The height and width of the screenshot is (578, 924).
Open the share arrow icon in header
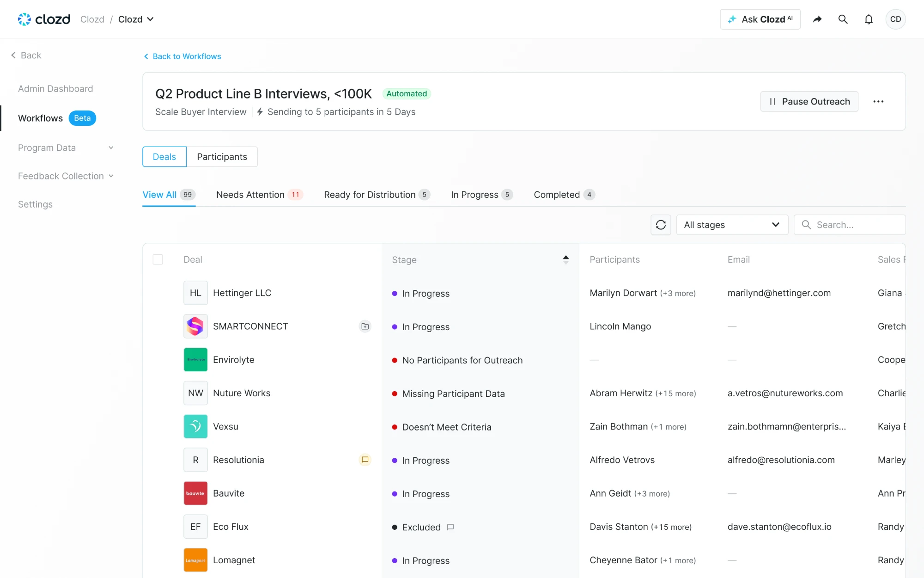tap(817, 19)
